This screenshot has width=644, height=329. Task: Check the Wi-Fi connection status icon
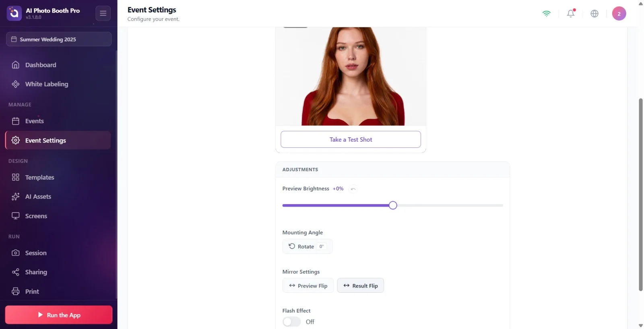(546, 13)
